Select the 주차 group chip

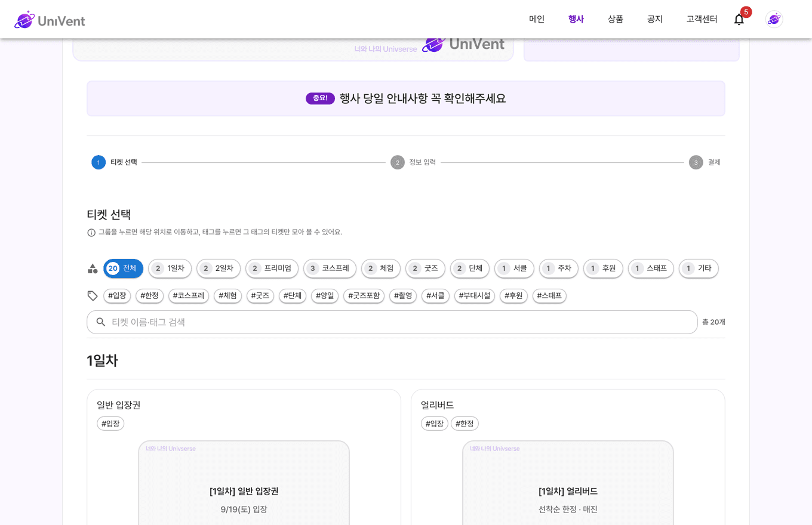click(559, 268)
